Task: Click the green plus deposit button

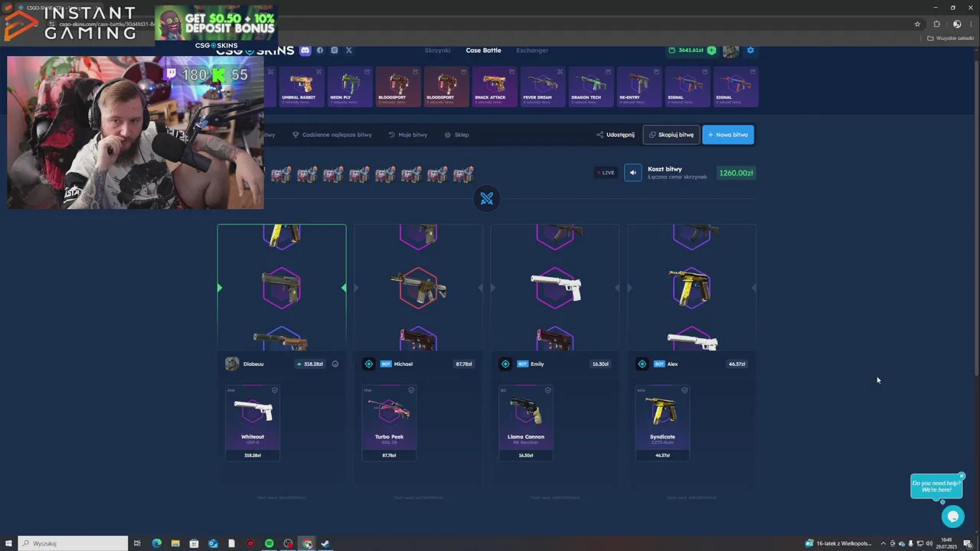Action: coord(712,51)
